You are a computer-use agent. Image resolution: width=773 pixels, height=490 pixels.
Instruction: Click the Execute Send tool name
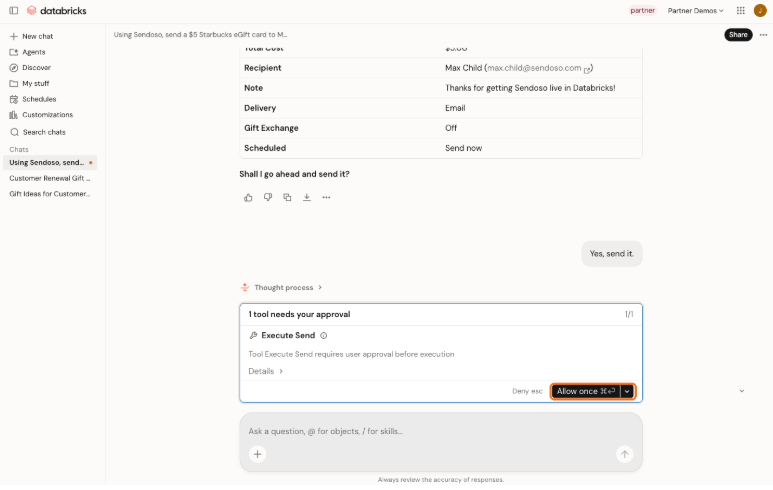point(288,336)
